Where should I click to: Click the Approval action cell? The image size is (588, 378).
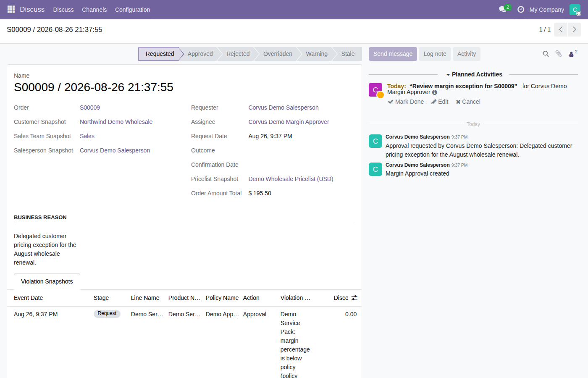tap(255, 314)
